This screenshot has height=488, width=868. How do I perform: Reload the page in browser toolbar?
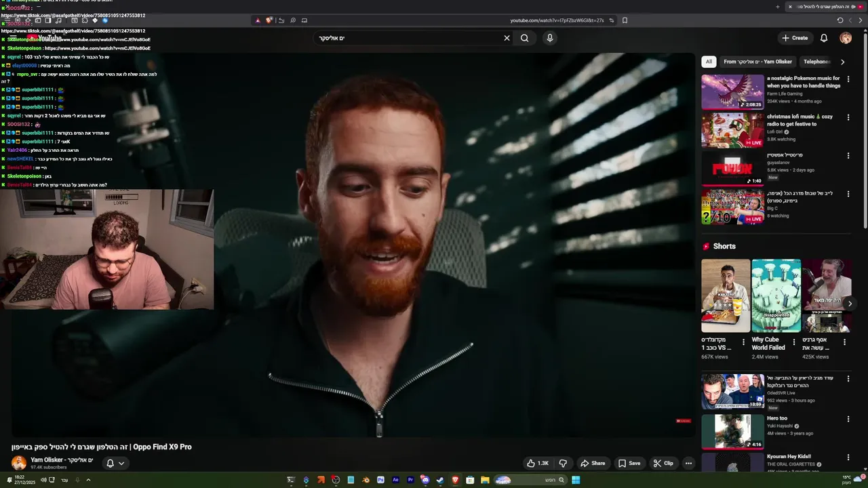click(840, 20)
